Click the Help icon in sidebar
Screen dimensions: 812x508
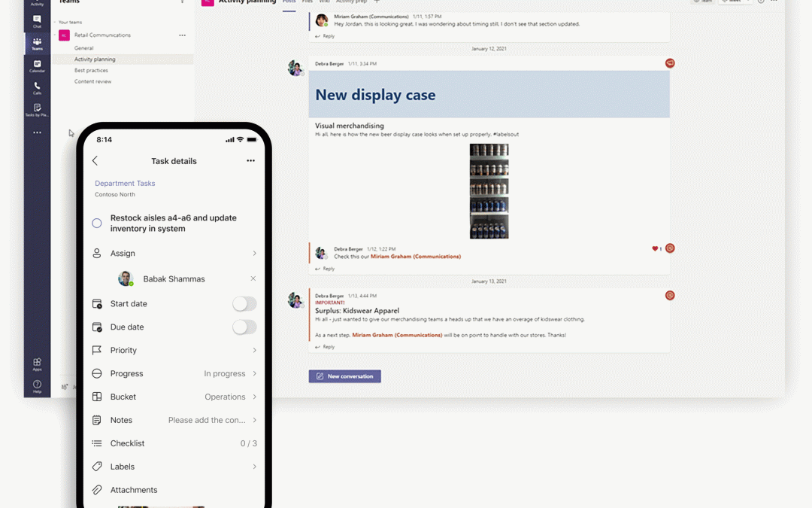click(37, 386)
